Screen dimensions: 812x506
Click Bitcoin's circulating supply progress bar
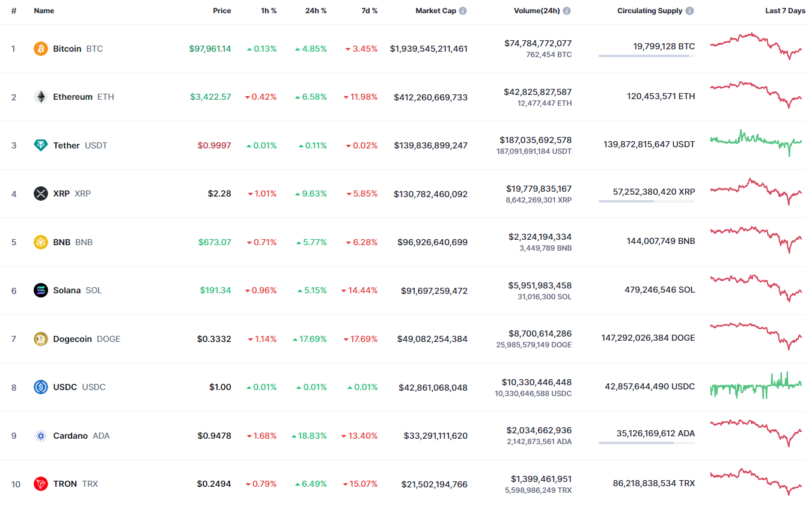coord(646,56)
